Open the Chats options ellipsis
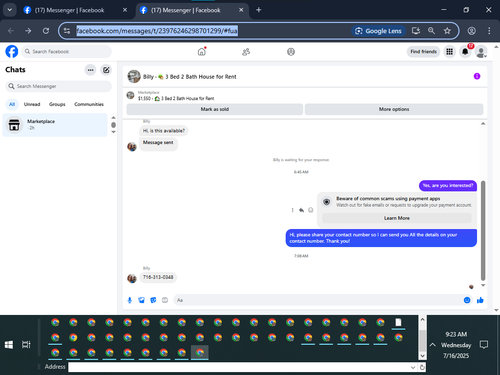 coord(90,70)
